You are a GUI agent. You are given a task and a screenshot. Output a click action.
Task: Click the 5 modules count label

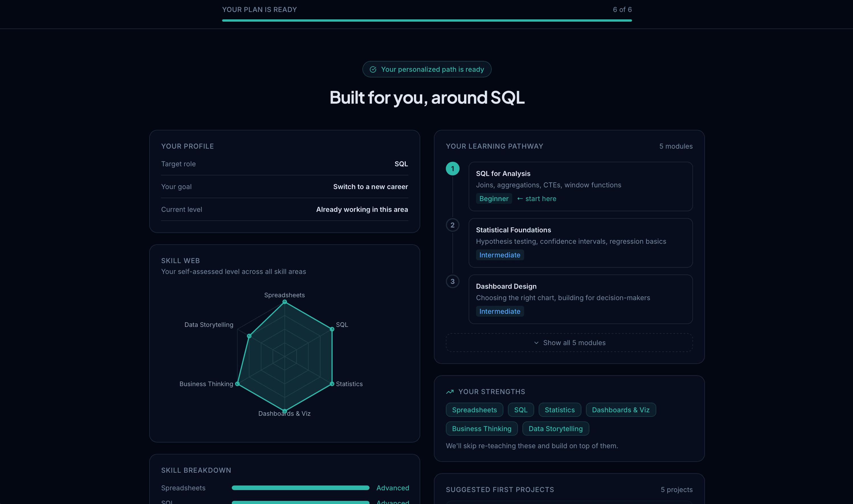coord(676,146)
